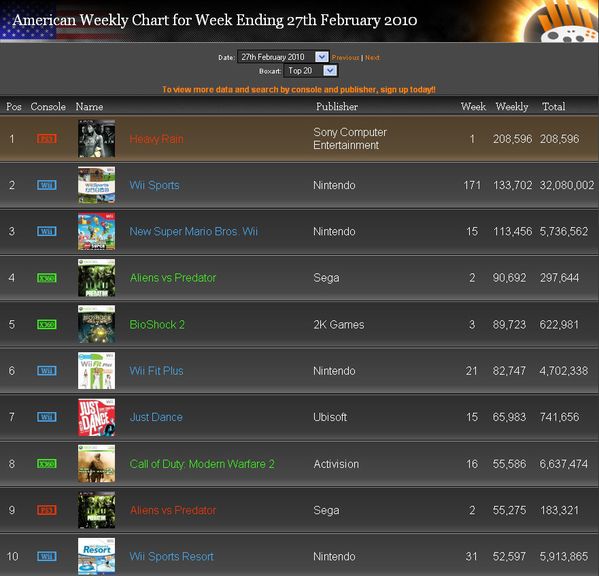The height and width of the screenshot is (576, 599).
Task: Click the Week column header
Action: (x=473, y=107)
